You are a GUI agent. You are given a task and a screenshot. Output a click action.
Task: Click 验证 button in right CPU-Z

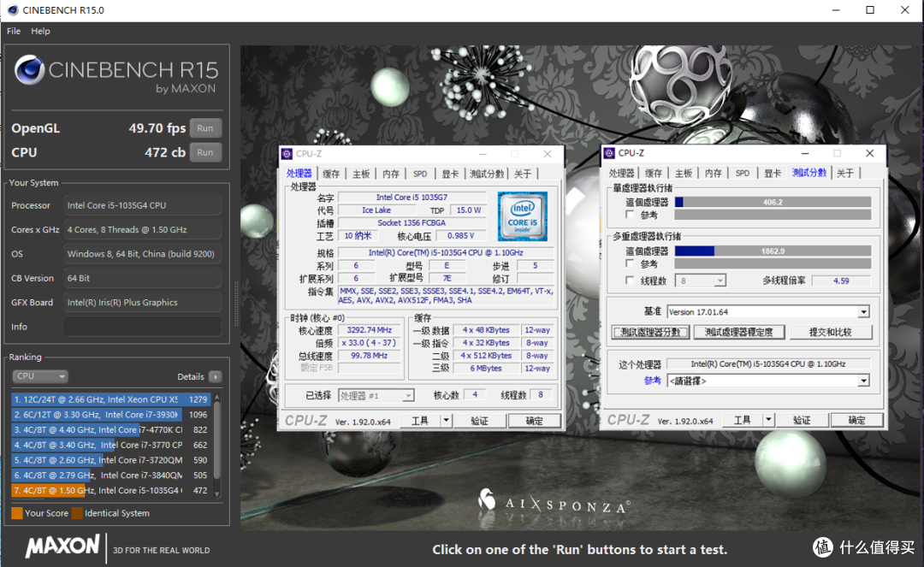click(802, 420)
